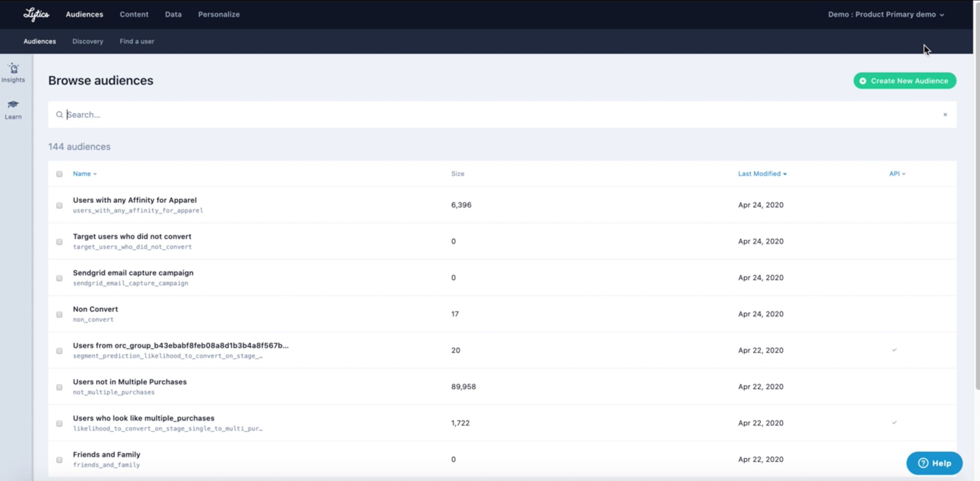Switch to the Discovery tab

(88, 41)
